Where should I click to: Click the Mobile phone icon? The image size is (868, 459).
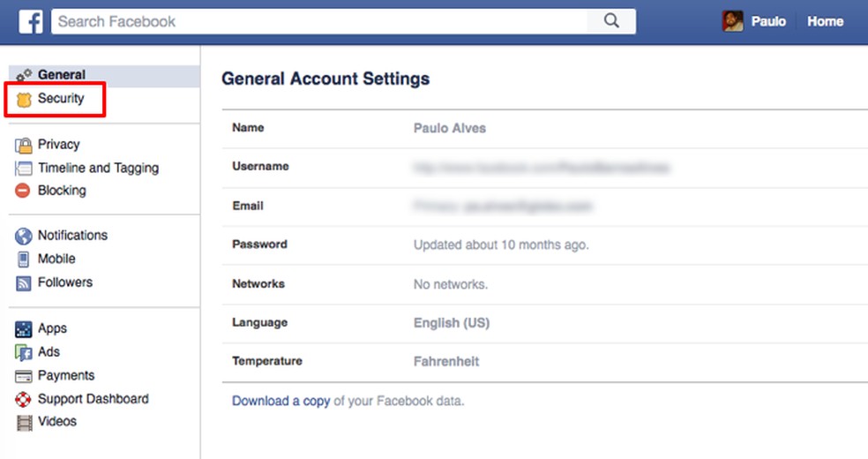24,260
